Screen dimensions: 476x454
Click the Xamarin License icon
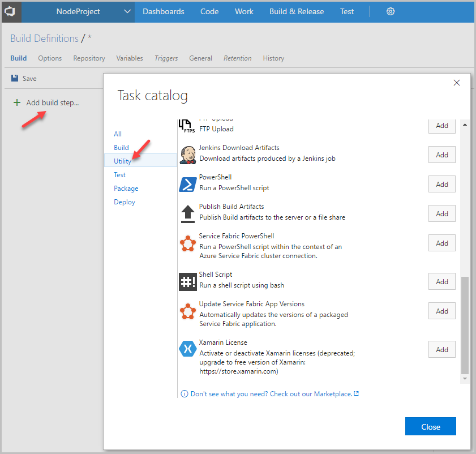click(187, 349)
